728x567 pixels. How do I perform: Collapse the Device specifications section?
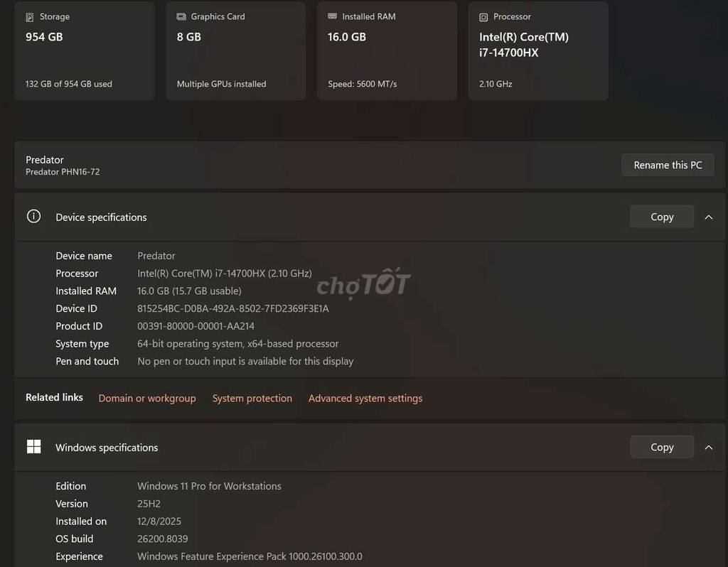pyautogui.click(x=709, y=217)
